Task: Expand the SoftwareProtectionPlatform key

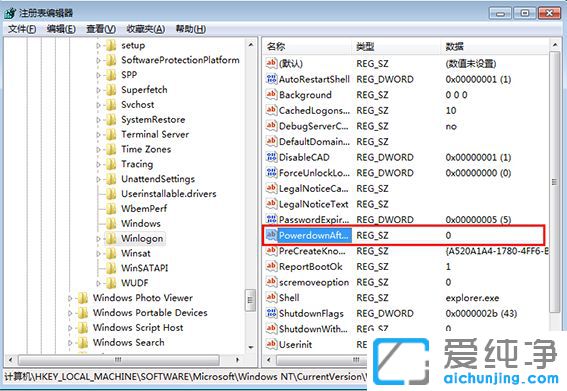Action: (x=98, y=60)
